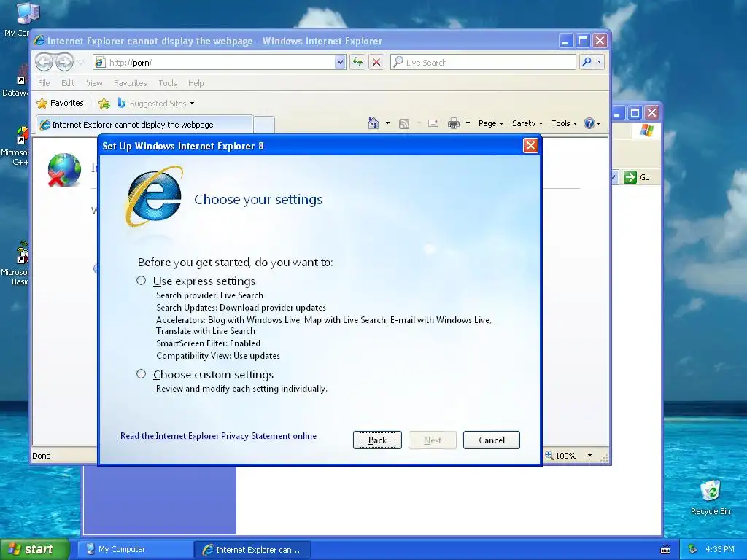Open the recent pages dropdown arrow
Screen dimensions: 747x560
pos(80,63)
